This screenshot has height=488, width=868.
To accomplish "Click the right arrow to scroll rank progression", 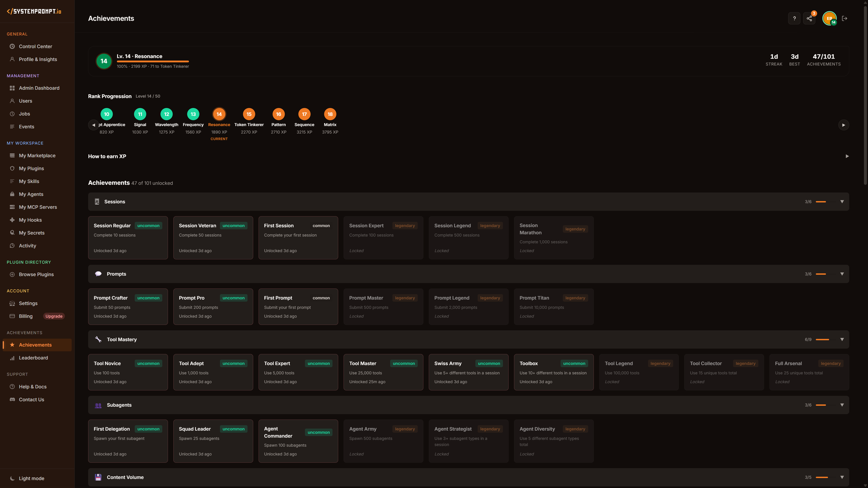I will tap(844, 125).
